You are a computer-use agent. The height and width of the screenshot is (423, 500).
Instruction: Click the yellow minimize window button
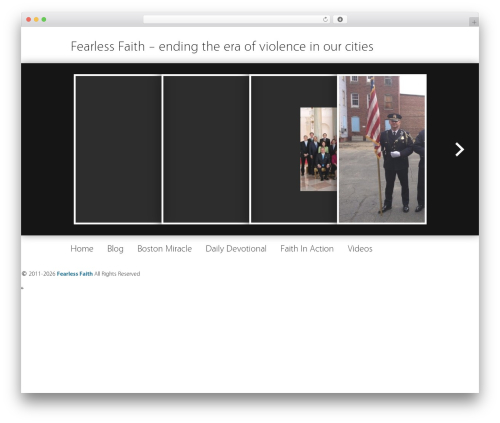pos(36,20)
